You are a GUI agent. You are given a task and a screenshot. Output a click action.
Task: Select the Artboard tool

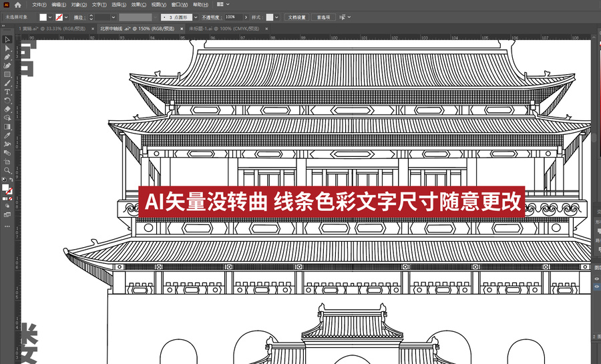[x=7, y=162]
